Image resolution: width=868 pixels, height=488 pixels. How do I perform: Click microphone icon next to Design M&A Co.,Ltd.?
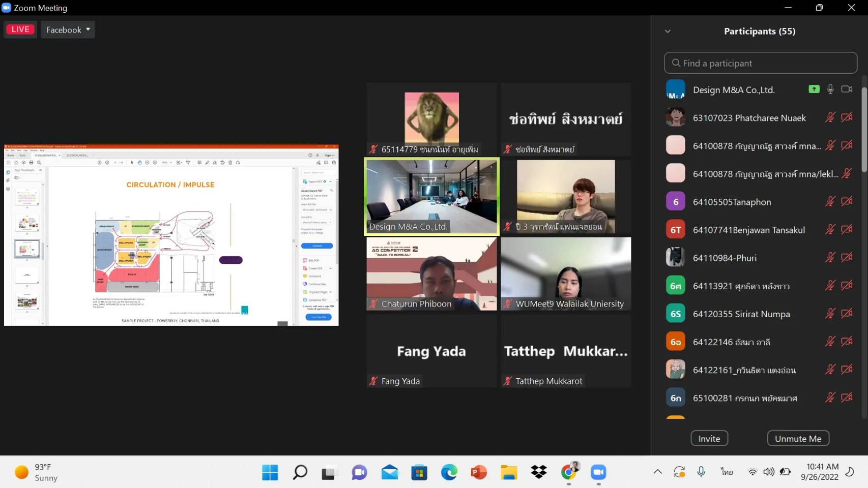[830, 89]
